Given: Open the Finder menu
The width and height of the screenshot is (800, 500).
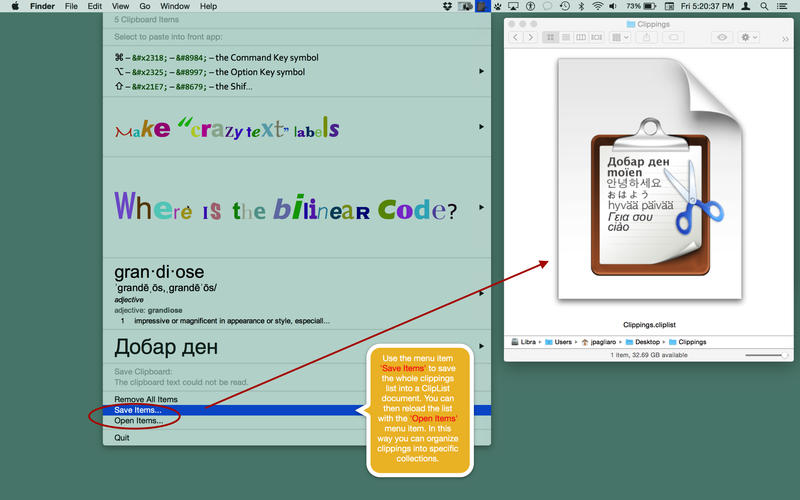Looking at the screenshot, I should (42, 6).
